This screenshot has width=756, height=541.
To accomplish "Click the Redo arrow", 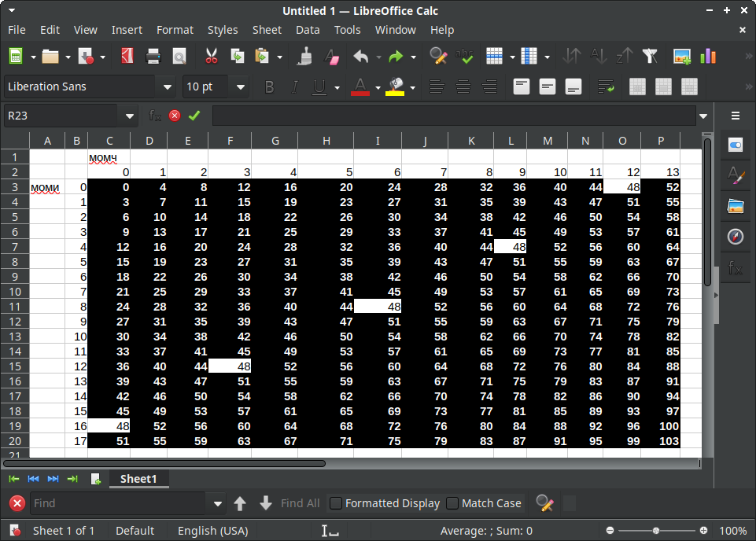I will pyautogui.click(x=396, y=57).
